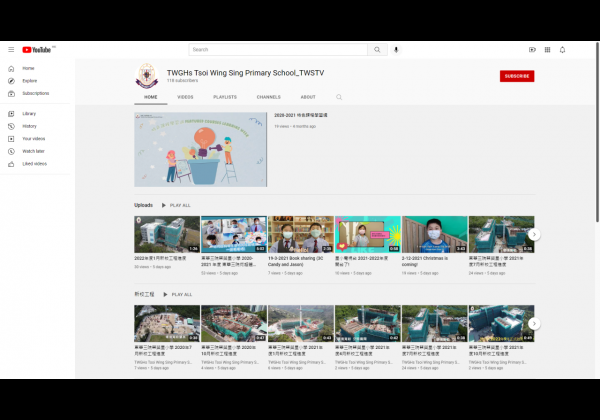Click the channel avatar school crest
This screenshot has width=600, height=420.
(x=147, y=76)
